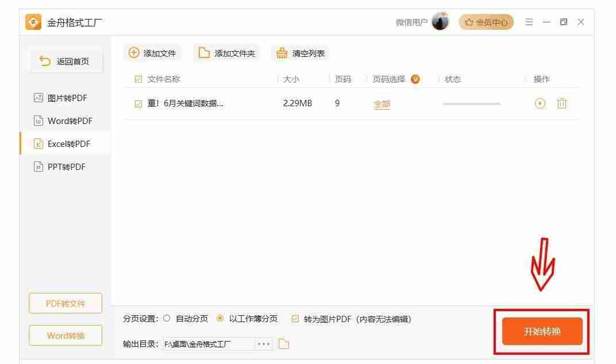Viewport: 616px width, 364px height.
Task: Open the output folder icon
Action: 284,344
